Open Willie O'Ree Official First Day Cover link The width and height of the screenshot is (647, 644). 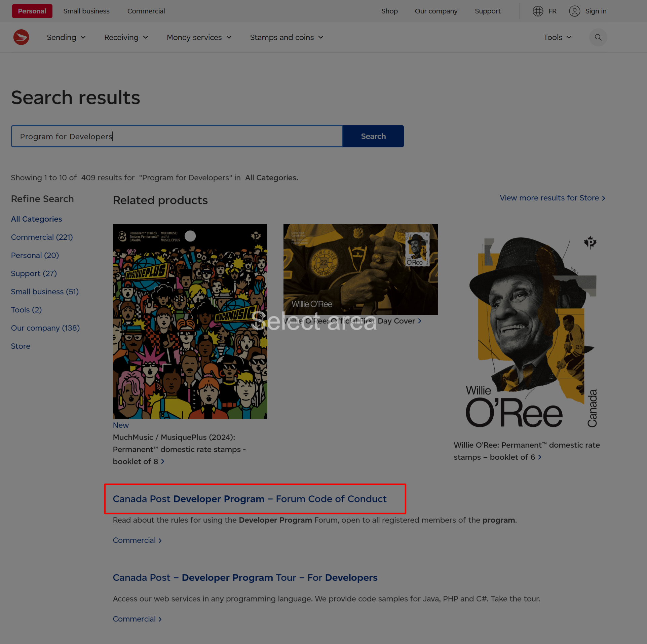coord(352,321)
